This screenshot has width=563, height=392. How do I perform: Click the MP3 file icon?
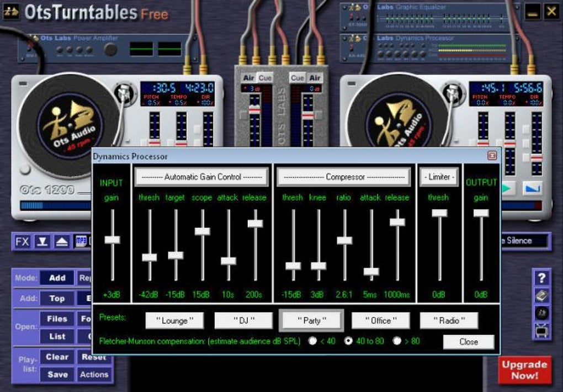pyautogui.click(x=81, y=242)
